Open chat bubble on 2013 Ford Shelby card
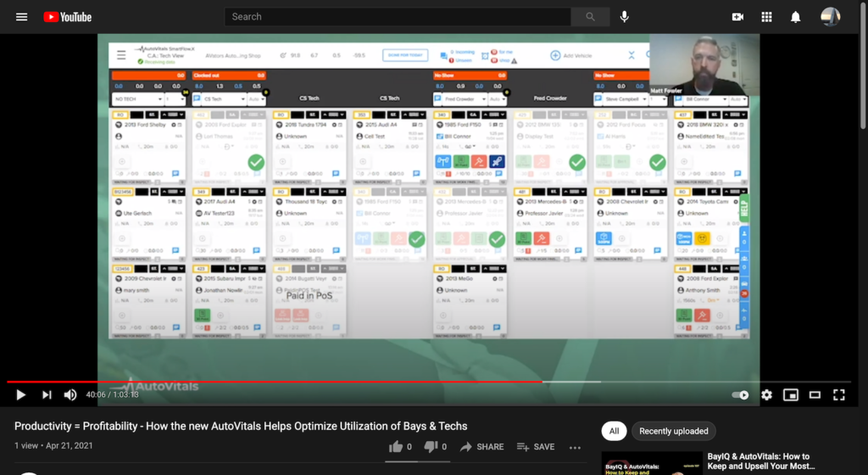The image size is (868, 475). [x=175, y=174]
